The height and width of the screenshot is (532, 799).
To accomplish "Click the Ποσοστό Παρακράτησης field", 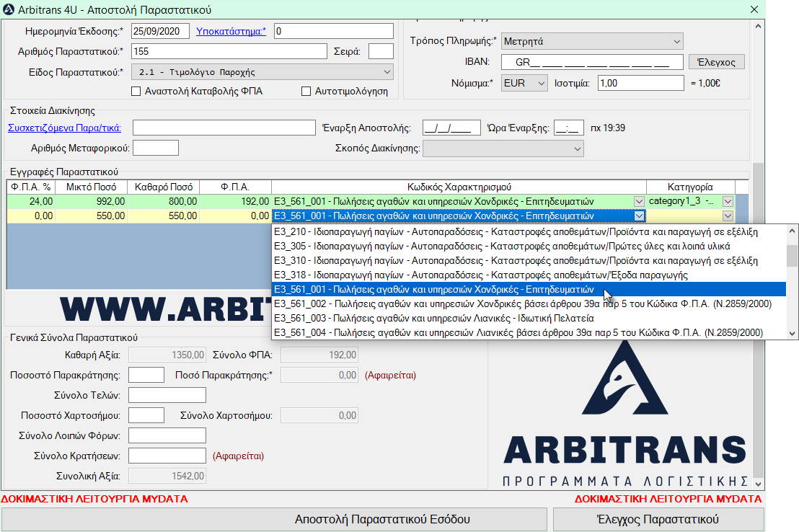I will pyautogui.click(x=146, y=375).
